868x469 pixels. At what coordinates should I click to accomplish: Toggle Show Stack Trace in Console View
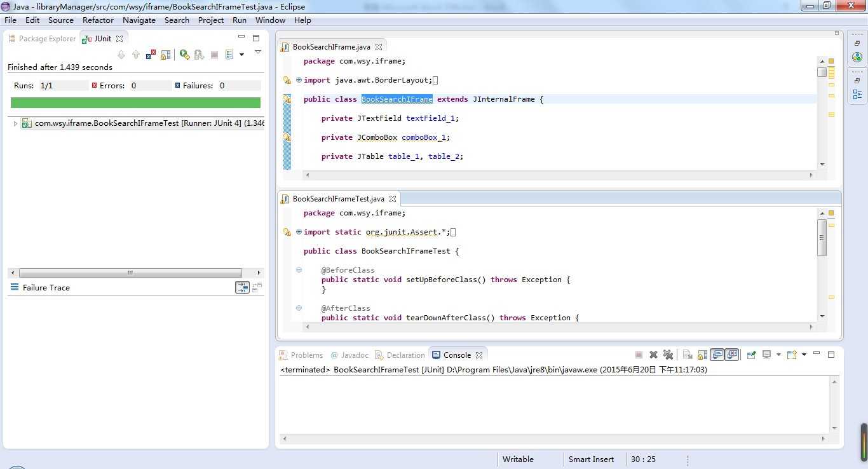click(242, 287)
